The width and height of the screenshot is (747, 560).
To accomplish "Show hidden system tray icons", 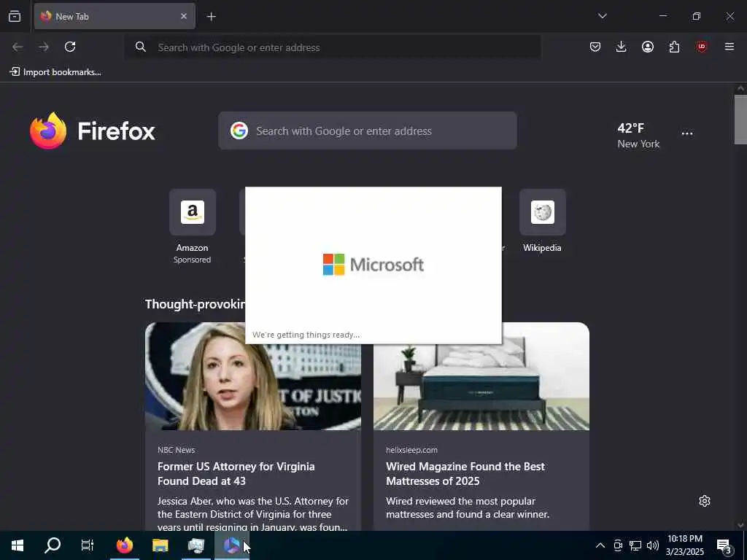I will tap(600, 545).
